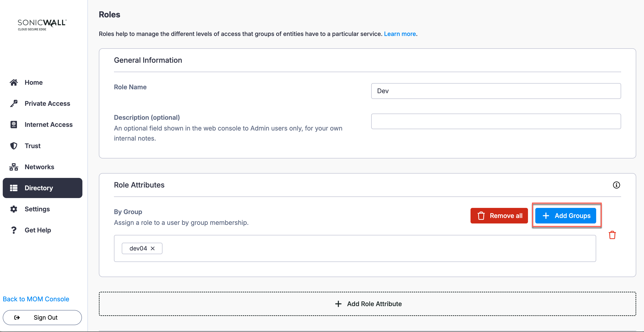Image resolution: width=644 pixels, height=332 pixels.
Task: Remove the dev04 group tag
Action: (153, 248)
